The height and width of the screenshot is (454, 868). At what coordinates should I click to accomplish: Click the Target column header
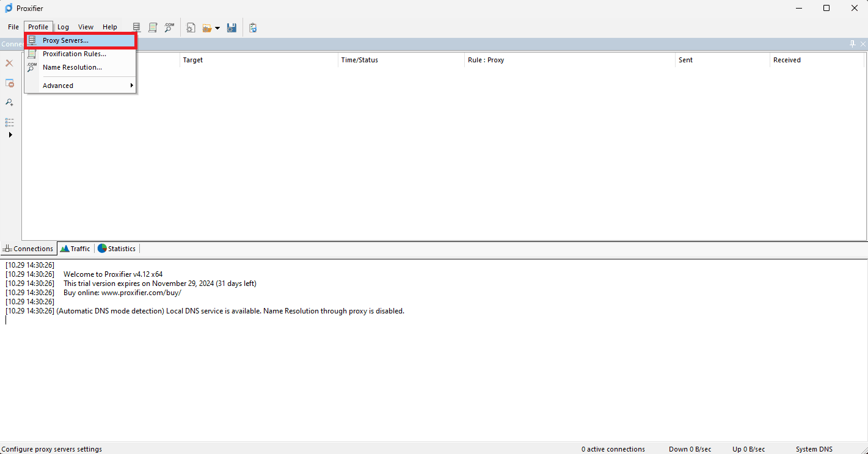click(x=192, y=59)
